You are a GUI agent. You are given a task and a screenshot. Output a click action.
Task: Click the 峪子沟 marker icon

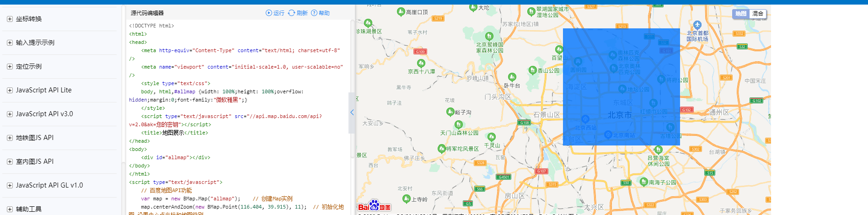(450, 112)
